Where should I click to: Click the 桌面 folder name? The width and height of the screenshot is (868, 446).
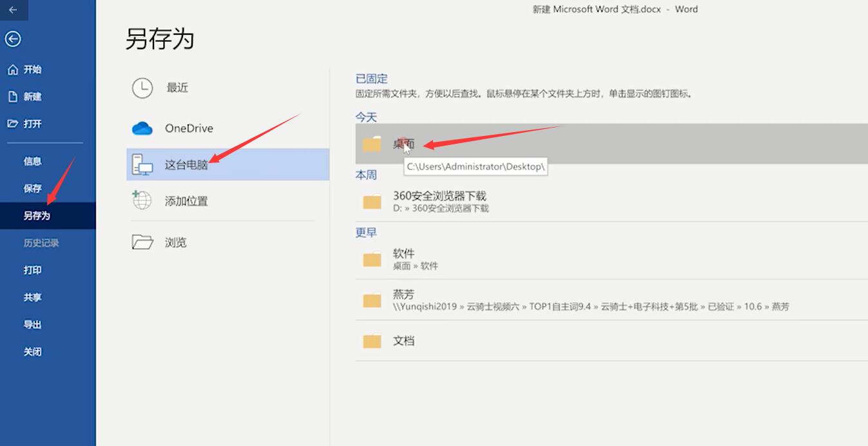tap(404, 144)
